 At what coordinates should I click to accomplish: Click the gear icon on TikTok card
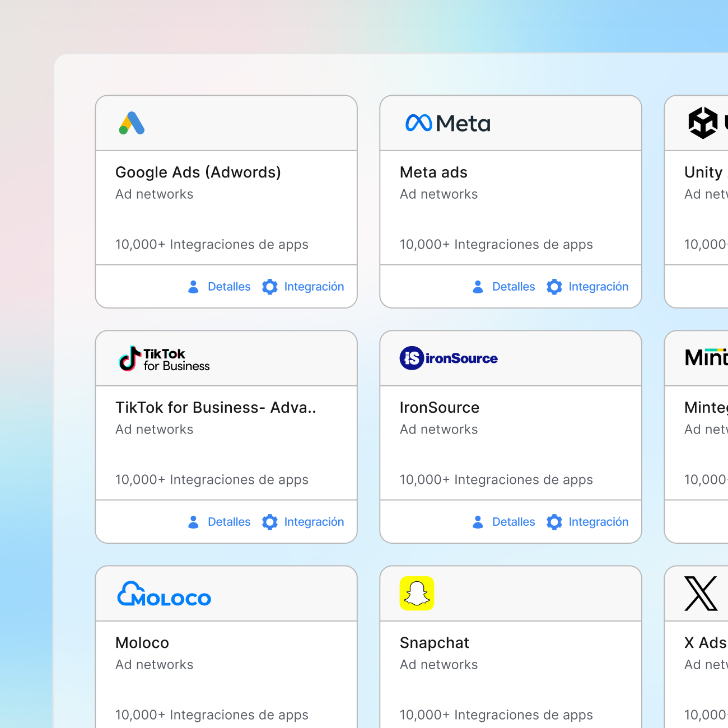270,522
